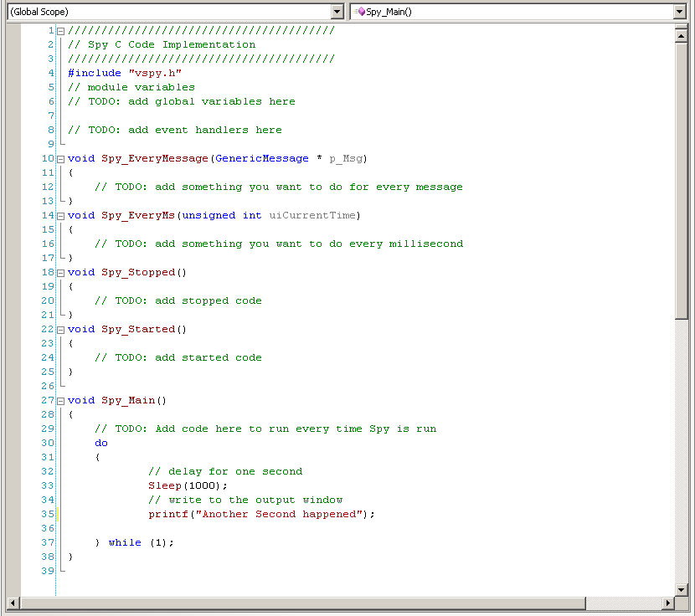The image size is (695, 616).
Task: Place cursor on the printf statement
Action: tap(209, 514)
